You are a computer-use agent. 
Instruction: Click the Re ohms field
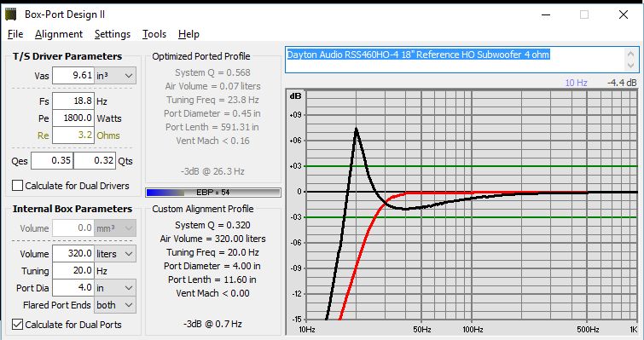point(73,135)
